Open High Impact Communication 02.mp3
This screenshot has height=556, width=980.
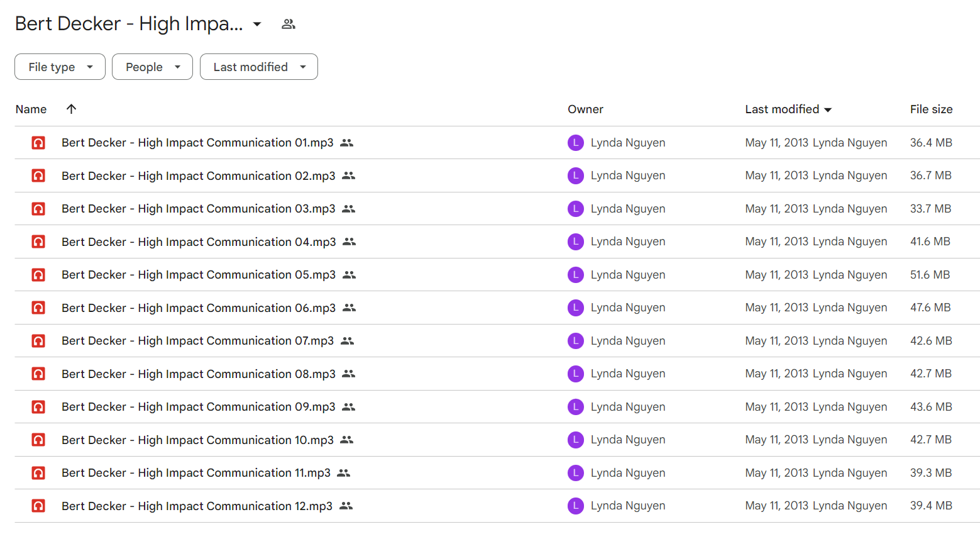pyautogui.click(x=199, y=175)
